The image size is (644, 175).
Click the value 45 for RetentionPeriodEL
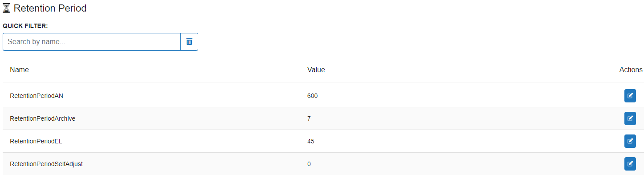click(x=311, y=141)
